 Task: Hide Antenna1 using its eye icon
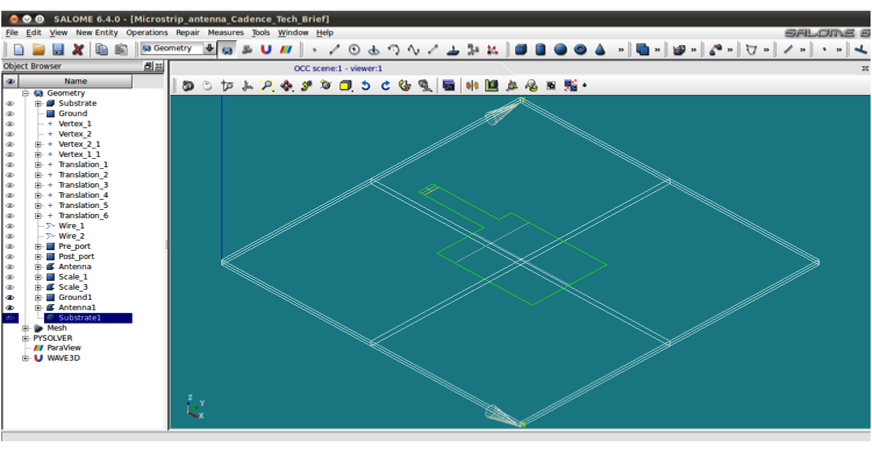click(10, 307)
